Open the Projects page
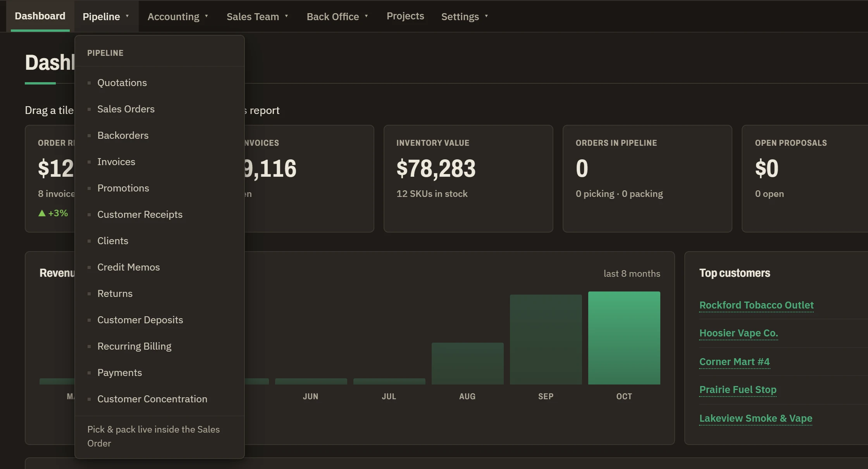The width and height of the screenshot is (868, 469). coord(405,16)
